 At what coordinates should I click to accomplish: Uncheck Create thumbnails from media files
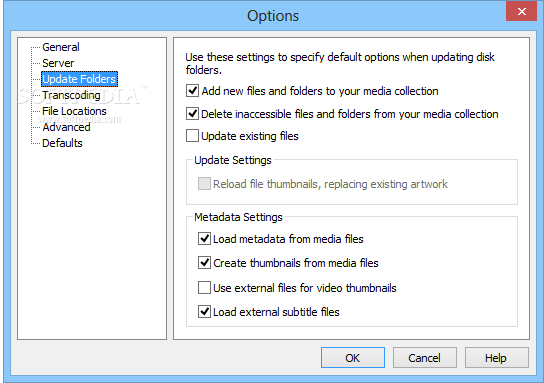click(x=204, y=263)
